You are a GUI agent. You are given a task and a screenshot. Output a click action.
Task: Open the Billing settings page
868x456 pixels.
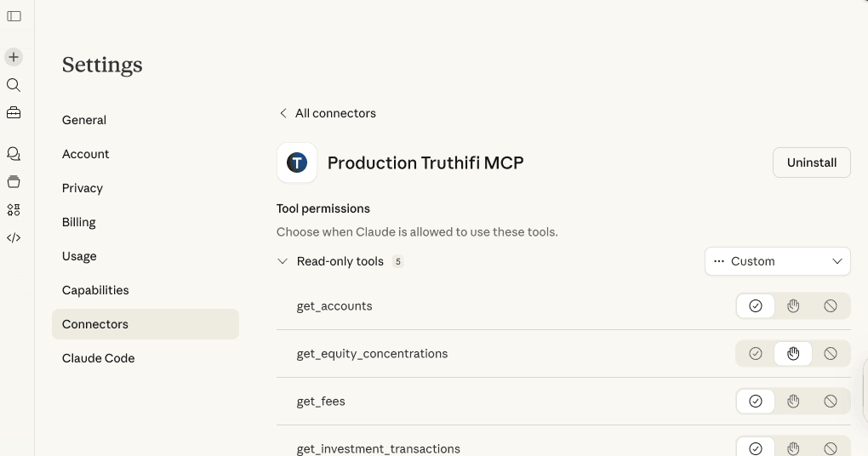point(79,222)
